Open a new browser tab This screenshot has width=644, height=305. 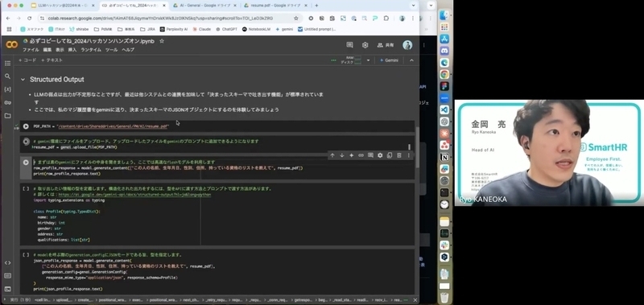pyautogui.click(x=316, y=6)
